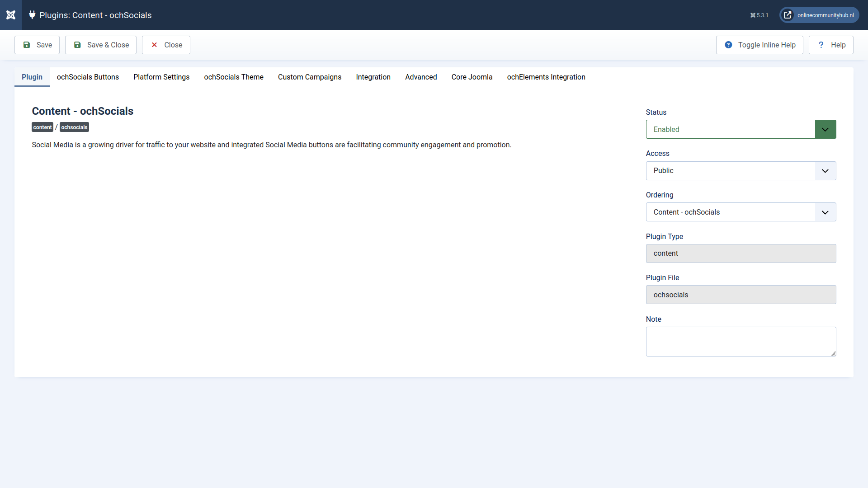Expand the Access dropdown chevron
Image resolution: width=868 pixels, height=488 pixels.
point(826,171)
